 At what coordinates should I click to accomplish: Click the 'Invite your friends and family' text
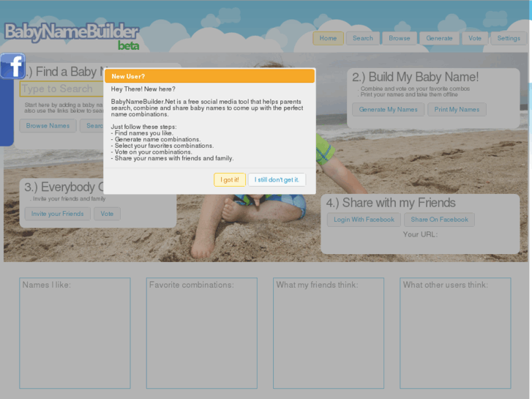coord(70,198)
